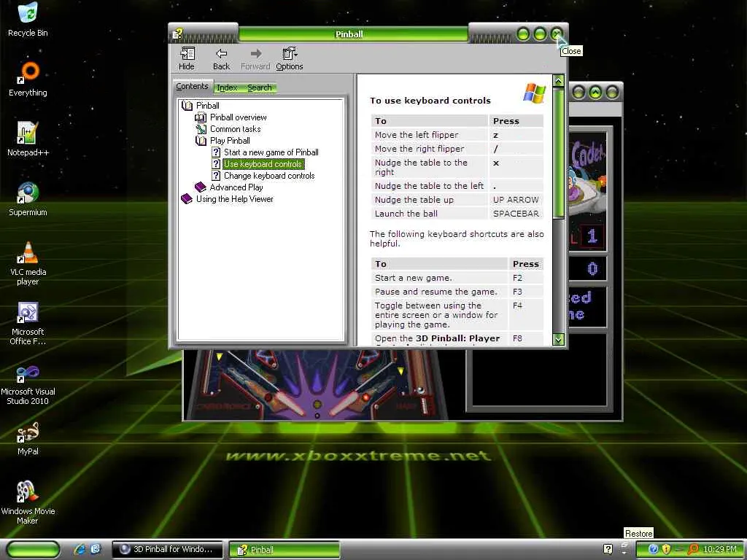This screenshot has height=560, width=747.
Task: Select the Notepad++ desktop shortcut
Action: (28, 139)
